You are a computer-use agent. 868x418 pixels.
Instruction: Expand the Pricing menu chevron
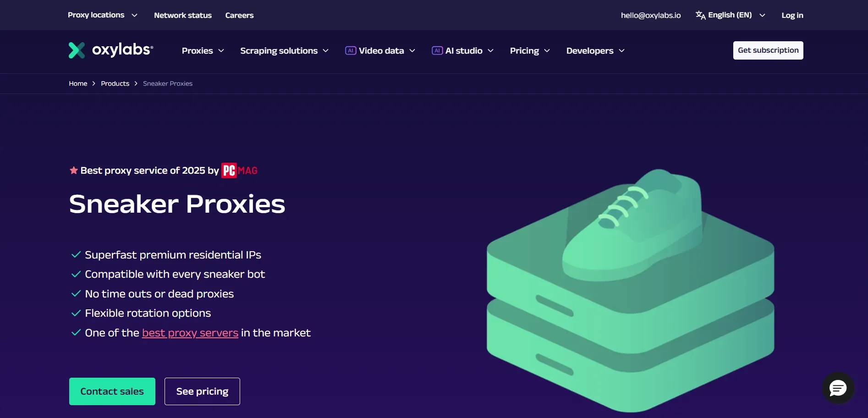[x=547, y=50]
